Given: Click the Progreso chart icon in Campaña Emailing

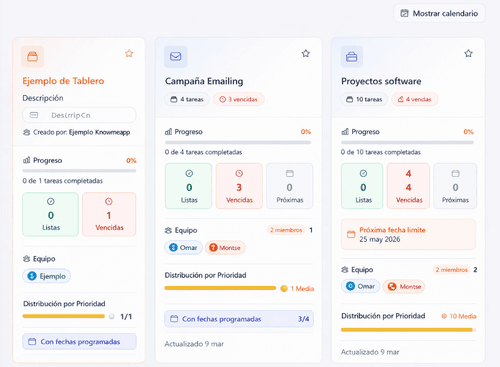Looking at the screenshot, I should point(169,132).
